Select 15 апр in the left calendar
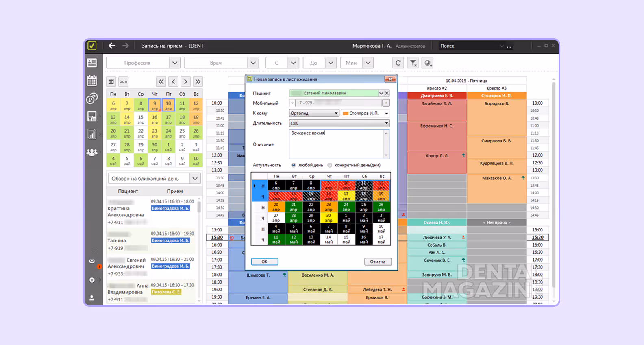Viewport: 644px width, 345px height. (141, 119)
